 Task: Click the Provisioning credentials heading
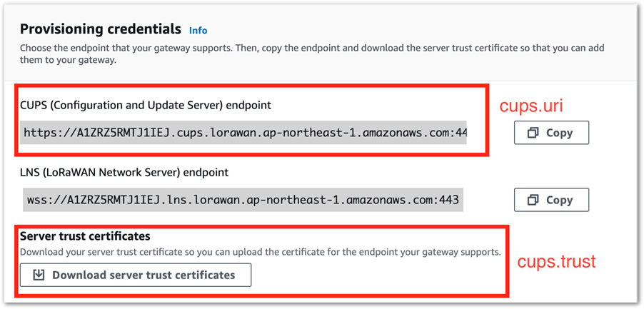(x=101, y=29)
